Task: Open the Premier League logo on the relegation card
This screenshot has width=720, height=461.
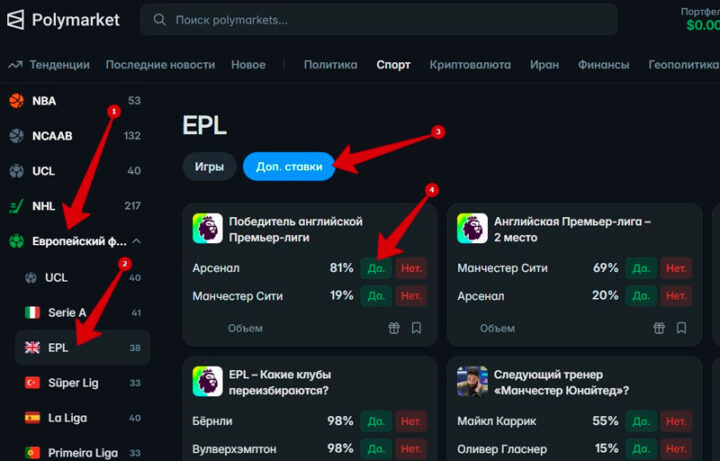Action: pyautogui.click(x=207, y=381)
